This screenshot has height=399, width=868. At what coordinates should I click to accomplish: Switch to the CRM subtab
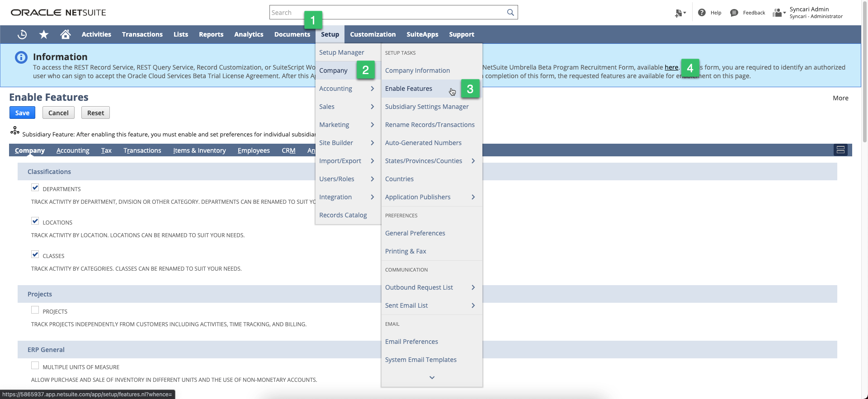pos(288,150)
